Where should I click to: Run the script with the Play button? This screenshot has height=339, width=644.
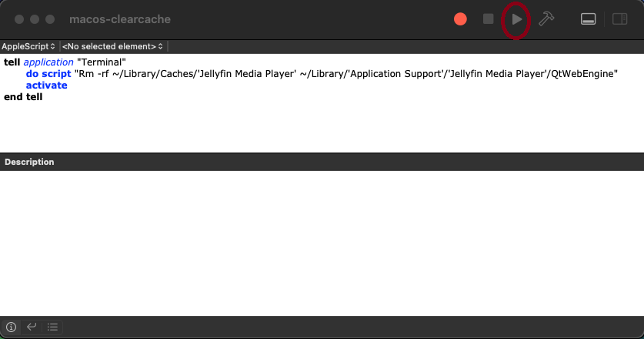pyautogui.click(x=517, y=19)
